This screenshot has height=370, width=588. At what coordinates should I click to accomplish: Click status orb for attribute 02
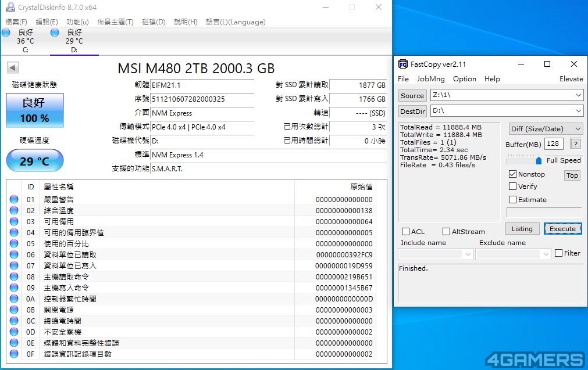[15, 210]
